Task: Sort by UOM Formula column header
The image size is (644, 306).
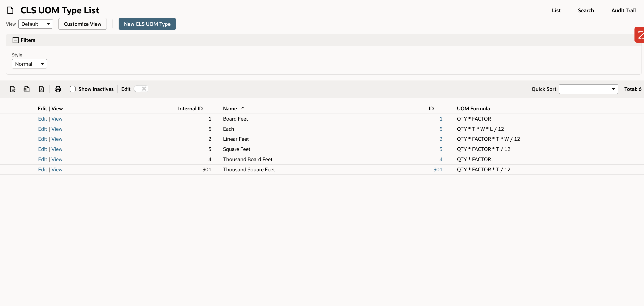Action: click(473, 109)
